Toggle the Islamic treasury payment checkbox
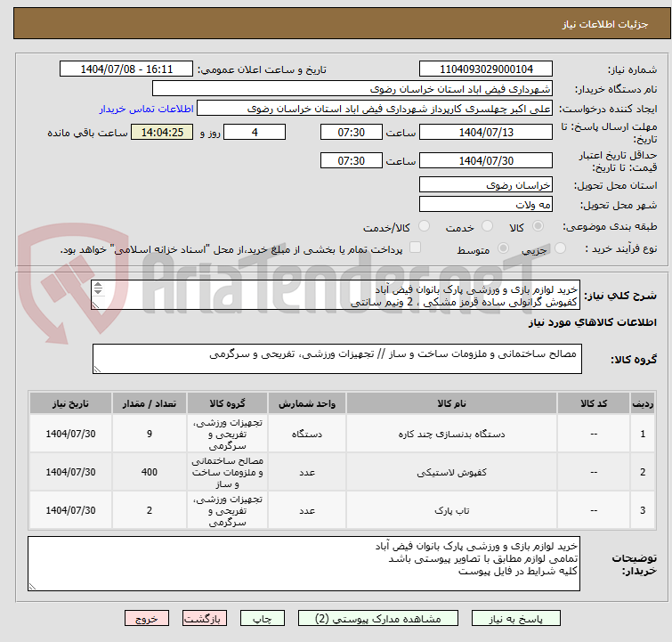The height and width of the screenshot is (642, 672). (x=415, y=247)
